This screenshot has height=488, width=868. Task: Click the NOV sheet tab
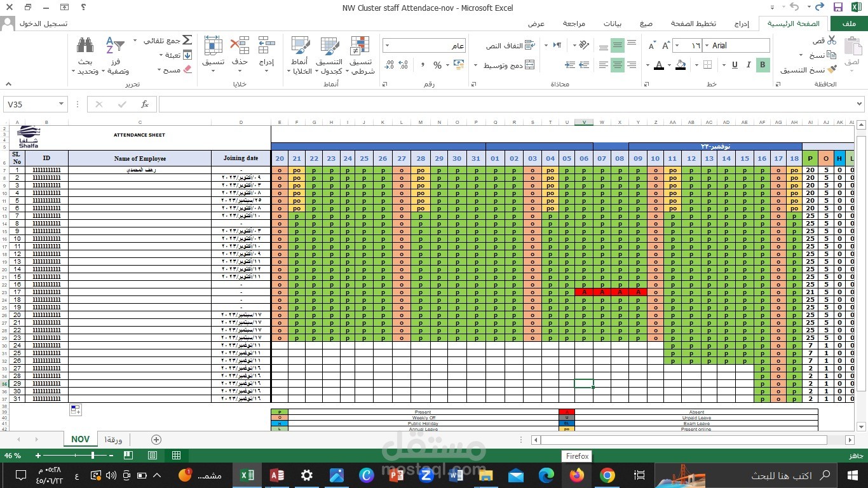80,440
